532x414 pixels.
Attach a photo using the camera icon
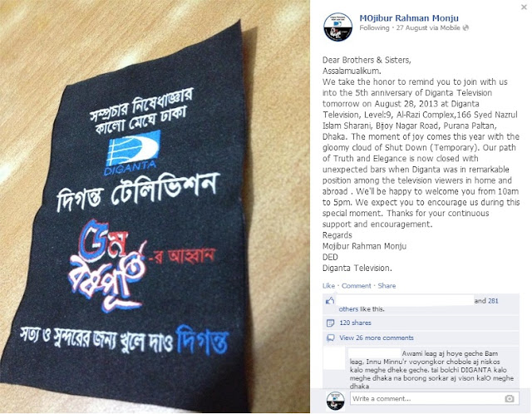tap(510, 399)
